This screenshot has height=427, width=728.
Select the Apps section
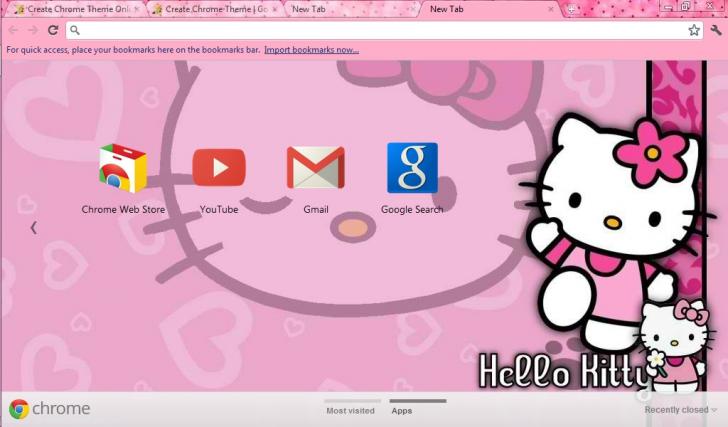click(402, 410)
